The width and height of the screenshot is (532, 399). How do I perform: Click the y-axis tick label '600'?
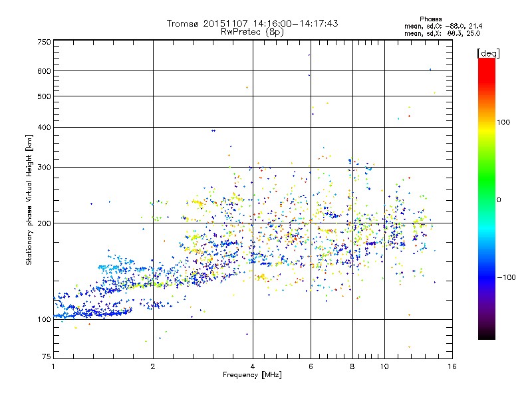tap(44, 71)
